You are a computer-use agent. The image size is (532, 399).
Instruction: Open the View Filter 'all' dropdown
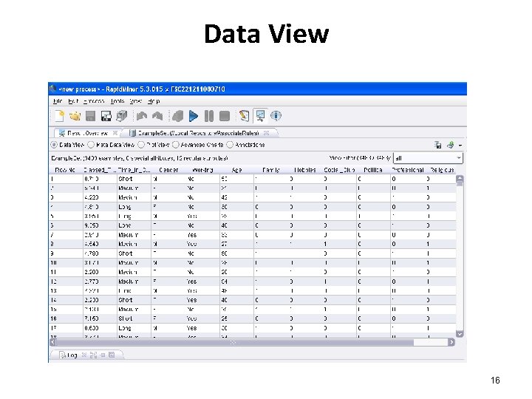click(428, 158)
